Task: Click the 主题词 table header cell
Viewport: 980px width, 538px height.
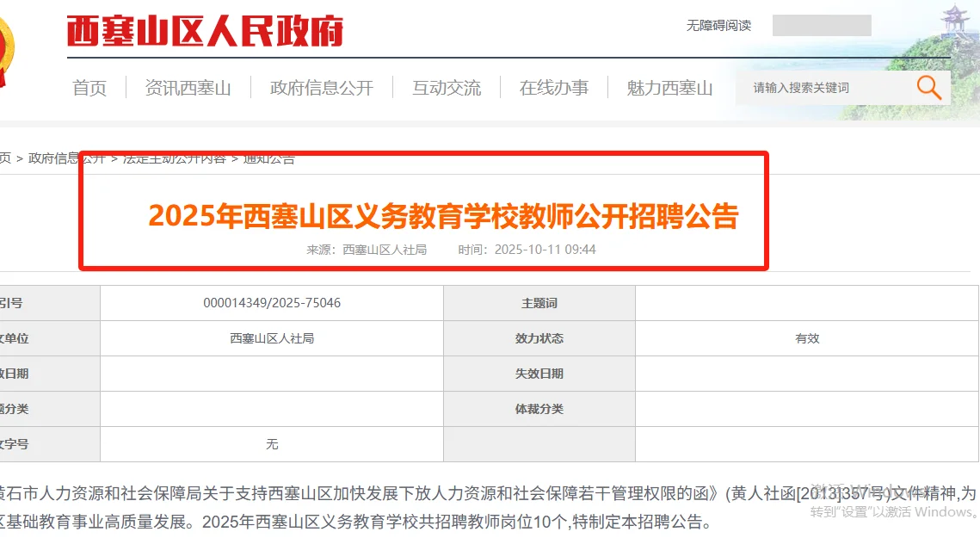Action: [539, 302]
